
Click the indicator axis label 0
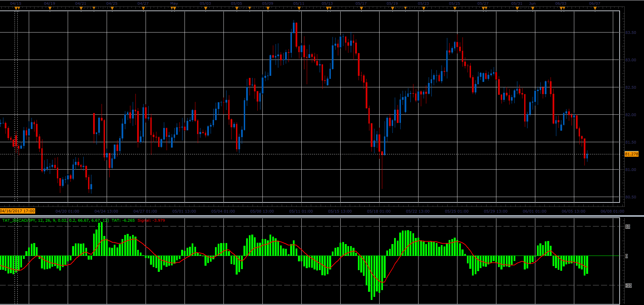point(626,256)
